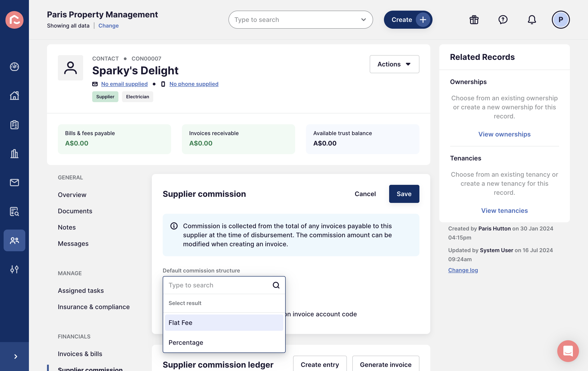This screenshot has width=588, height=371.
Task: Click Available trust balance card
Action: tap(363, 139)
